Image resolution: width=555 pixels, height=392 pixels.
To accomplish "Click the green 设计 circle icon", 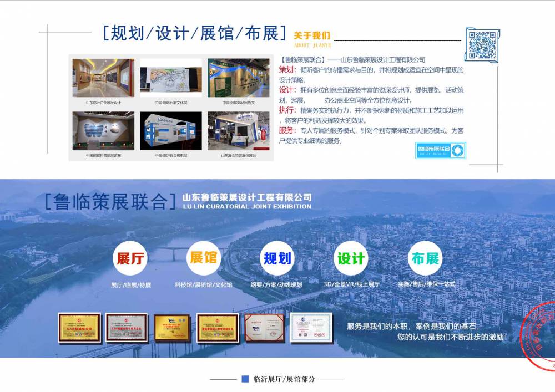I will coord(351,258).
